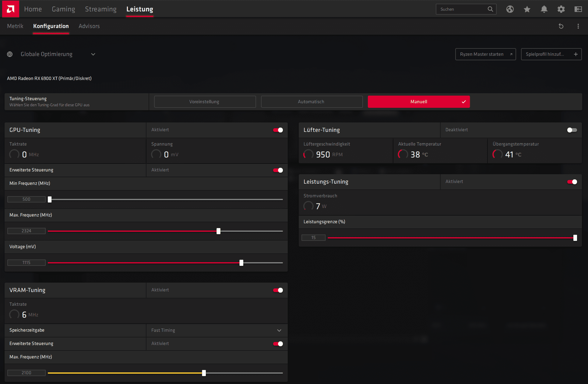This screenshot has height=384, width=588.
Task: Click the search magnifier icon
Action: coord(490,9)
